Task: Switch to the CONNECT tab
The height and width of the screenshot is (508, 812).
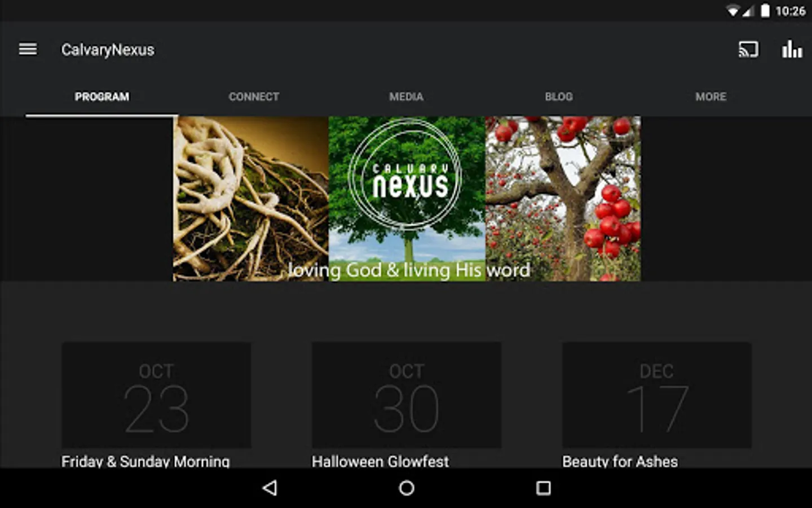Action: pos(254,97)
